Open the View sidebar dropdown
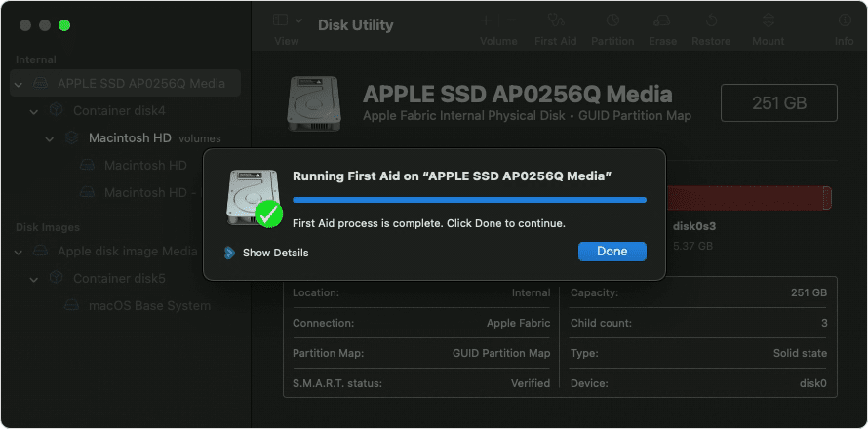 [x=287, y=20]
